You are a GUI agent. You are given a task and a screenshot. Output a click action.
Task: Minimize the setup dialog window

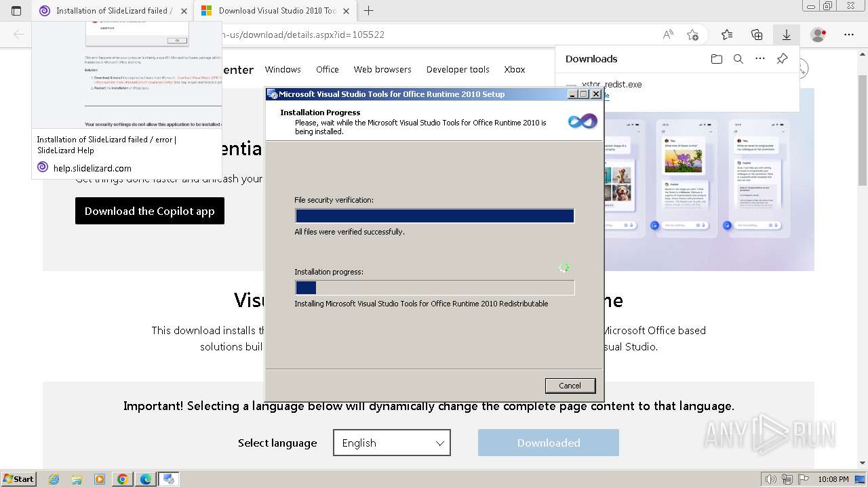(572, 94)
